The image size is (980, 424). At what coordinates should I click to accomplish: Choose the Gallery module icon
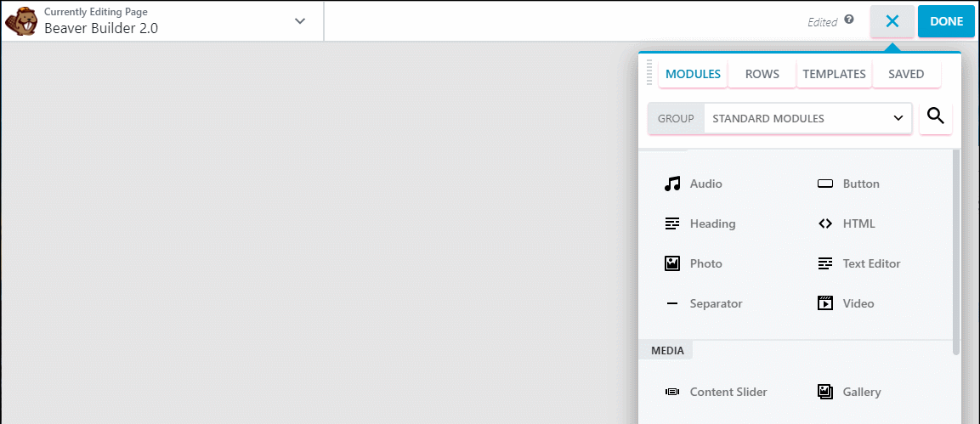[824, 392]
